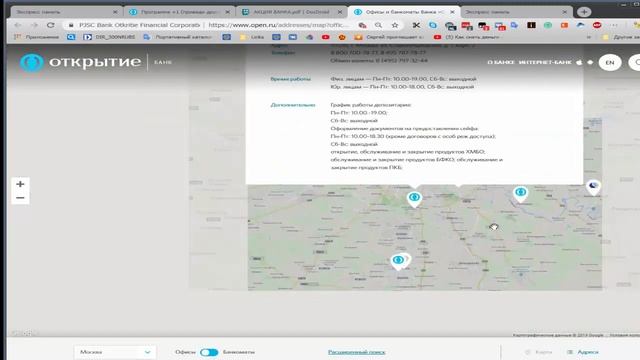Zoom out of the map with minus button

click(x=20, y=198)
